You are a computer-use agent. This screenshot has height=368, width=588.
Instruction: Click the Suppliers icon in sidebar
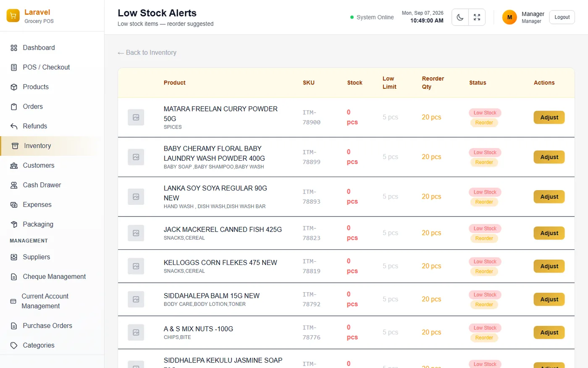(14, 257)
